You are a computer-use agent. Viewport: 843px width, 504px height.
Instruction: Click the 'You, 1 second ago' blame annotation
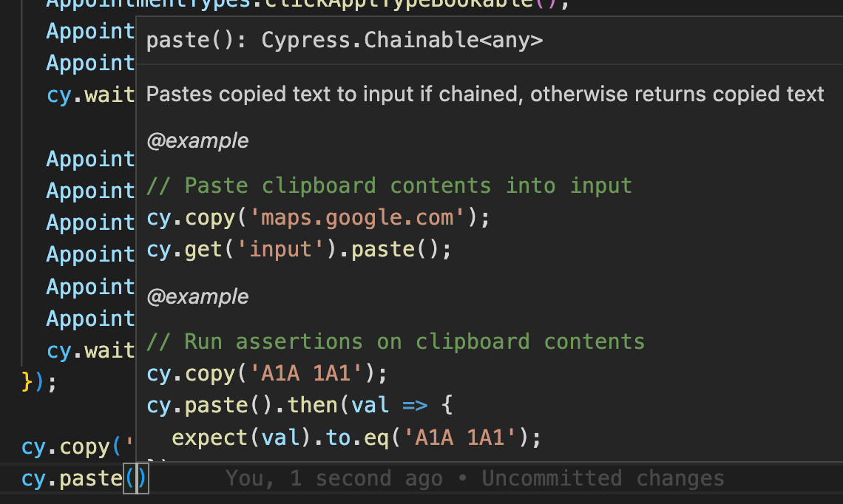coord(475,478)
